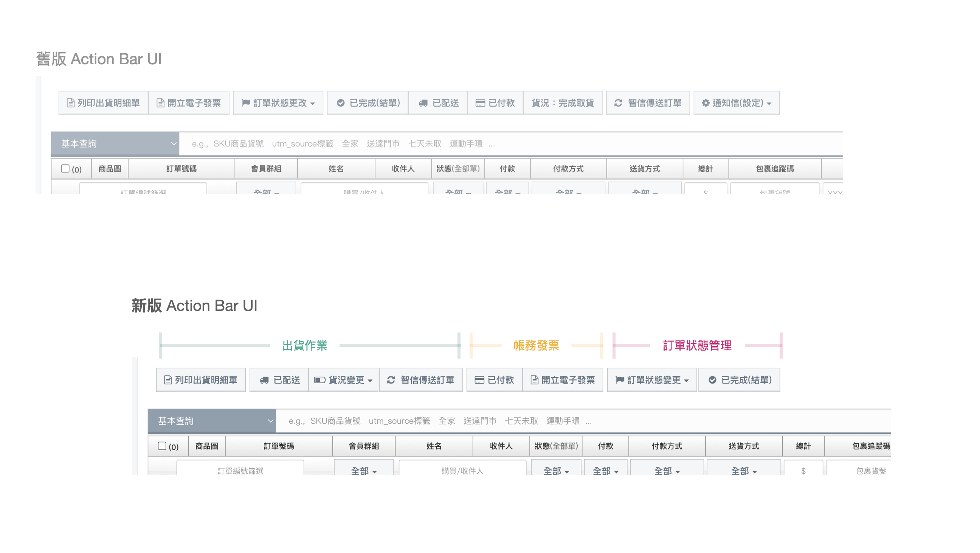Click gear icon on 通知信(設定)
This screenshot has width=980, height=553.
[x=706, y=103]
